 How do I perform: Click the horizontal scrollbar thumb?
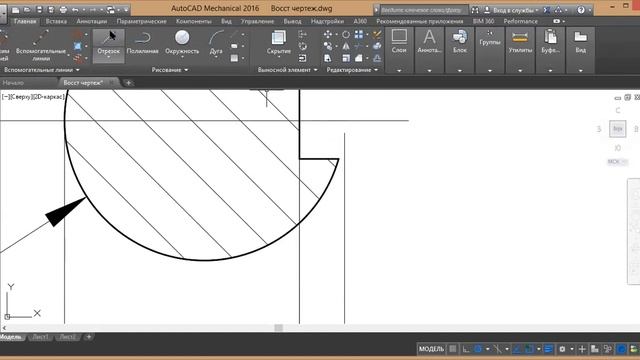tap(279, 328)
